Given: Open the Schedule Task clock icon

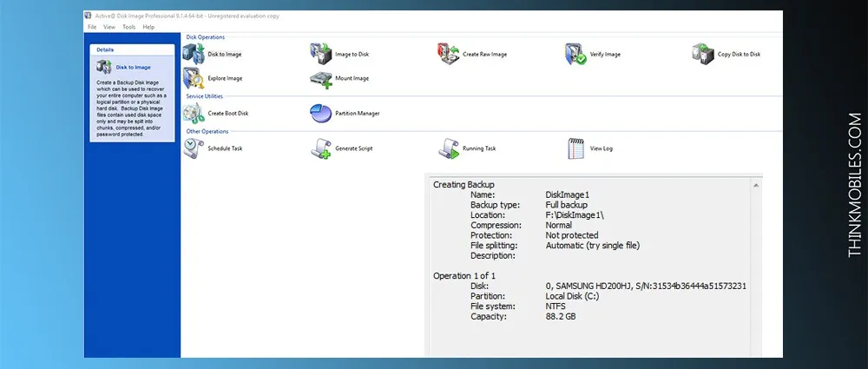Looking at the screenshot, I should click(194, 148).
